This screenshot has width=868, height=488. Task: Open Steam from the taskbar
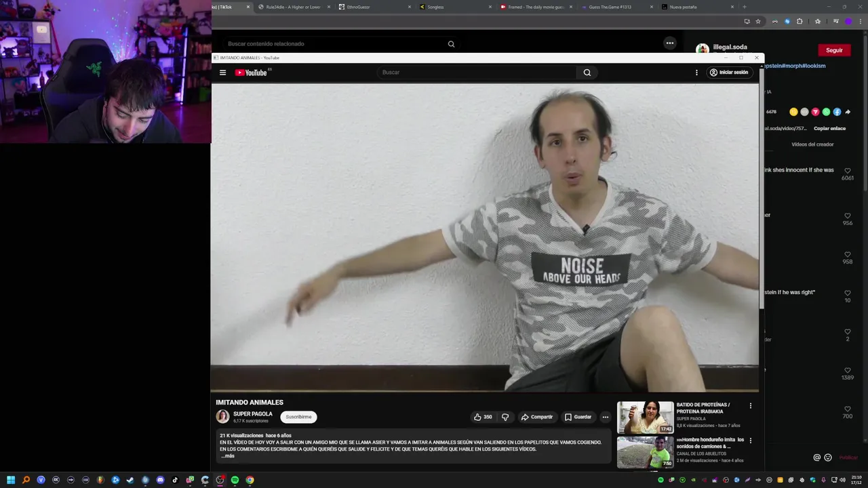pos(130,480)
